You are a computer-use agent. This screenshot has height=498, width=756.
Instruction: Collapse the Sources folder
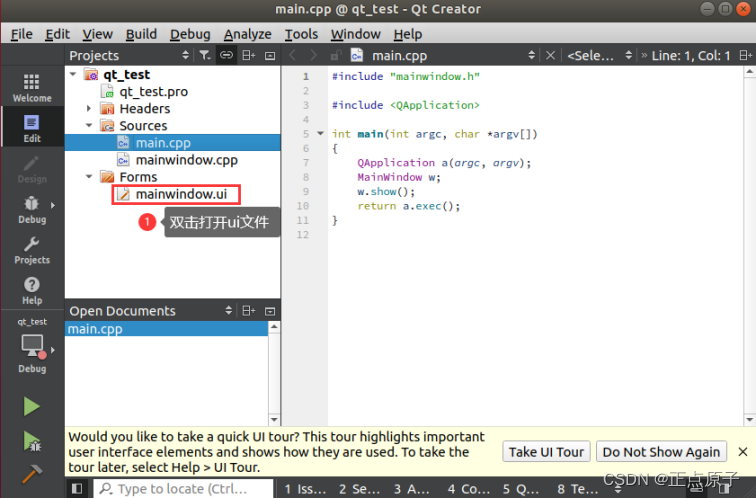pyautogui.click(x=89, y=125)
